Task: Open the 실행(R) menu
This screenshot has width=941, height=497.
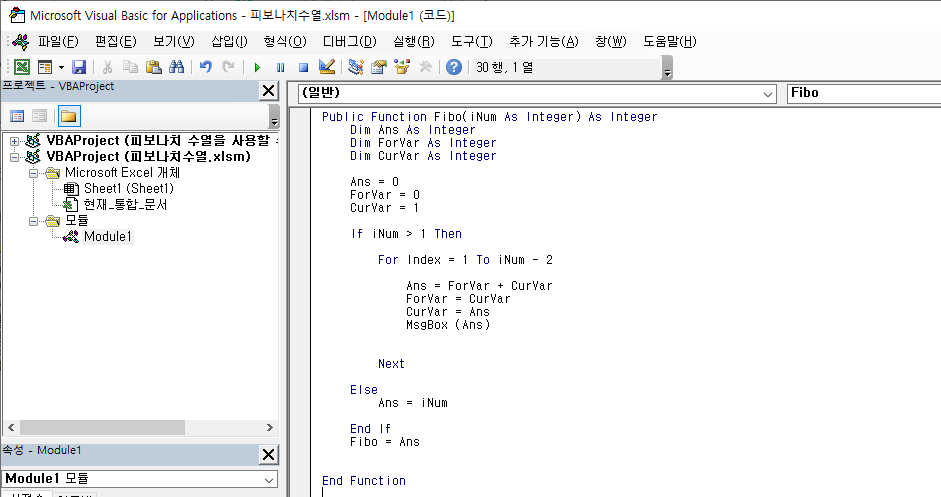Action: click(x=413, y=41)
